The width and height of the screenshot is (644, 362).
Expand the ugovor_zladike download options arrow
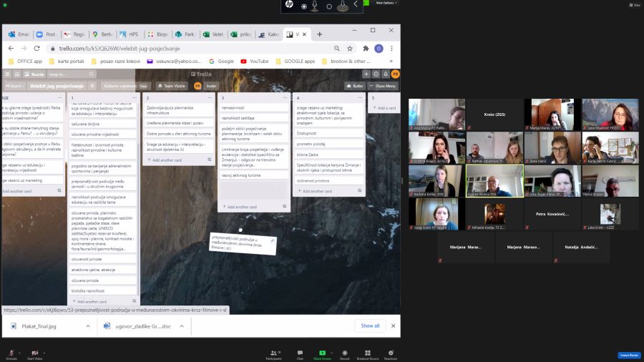(x=182, y=326)
